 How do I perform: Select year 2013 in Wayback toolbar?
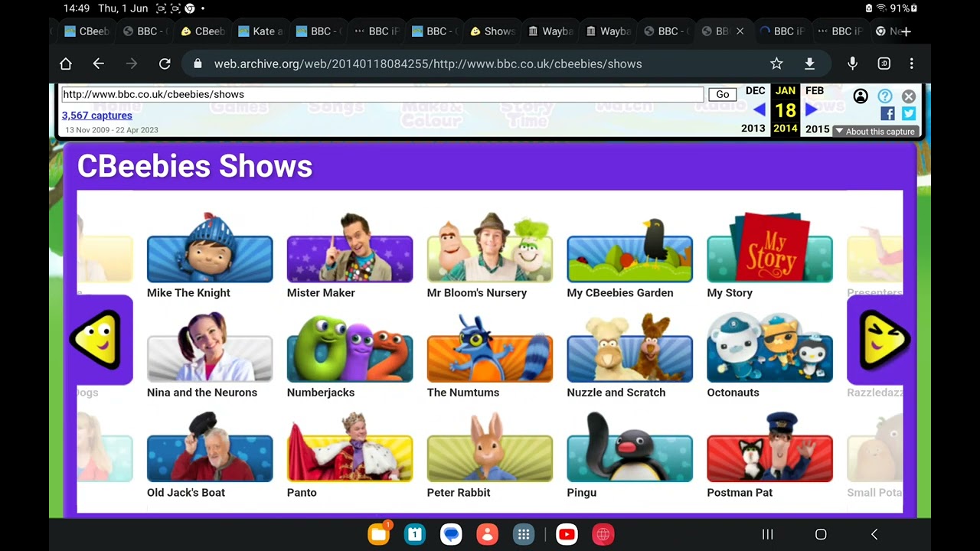pos(753,129)
